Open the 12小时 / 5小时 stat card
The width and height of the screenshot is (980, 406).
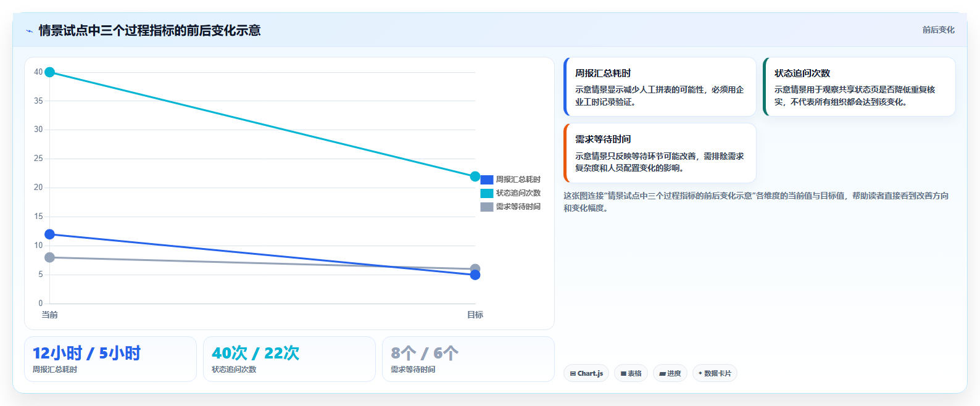tap(110, 359)
